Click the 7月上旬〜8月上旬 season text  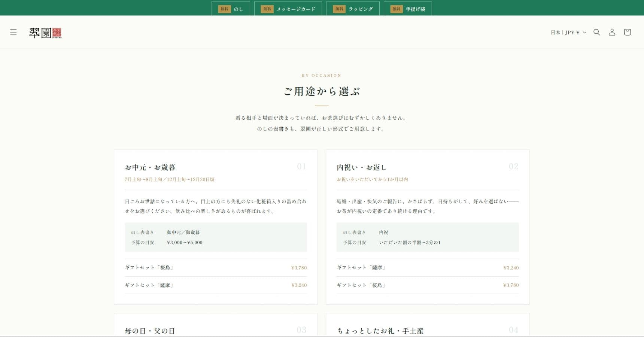tap(143, 179)
